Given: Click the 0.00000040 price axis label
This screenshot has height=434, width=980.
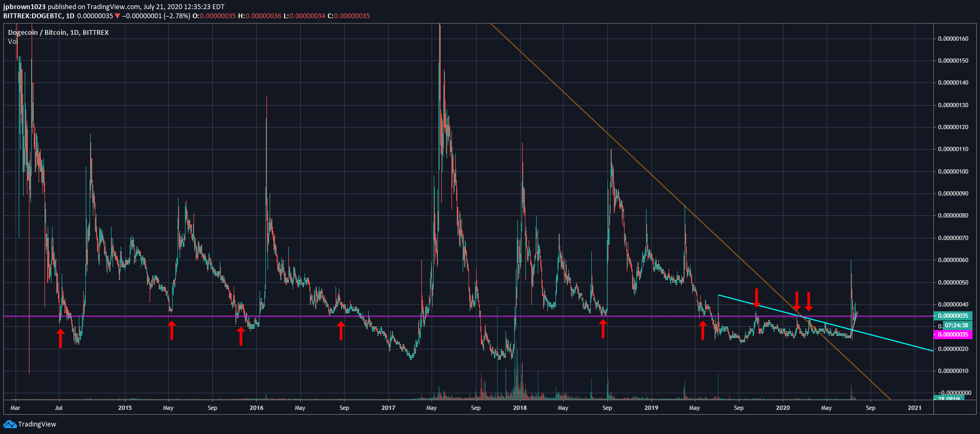Looking at the screenshot, I should pyautogui.click(x=953, y=304).
